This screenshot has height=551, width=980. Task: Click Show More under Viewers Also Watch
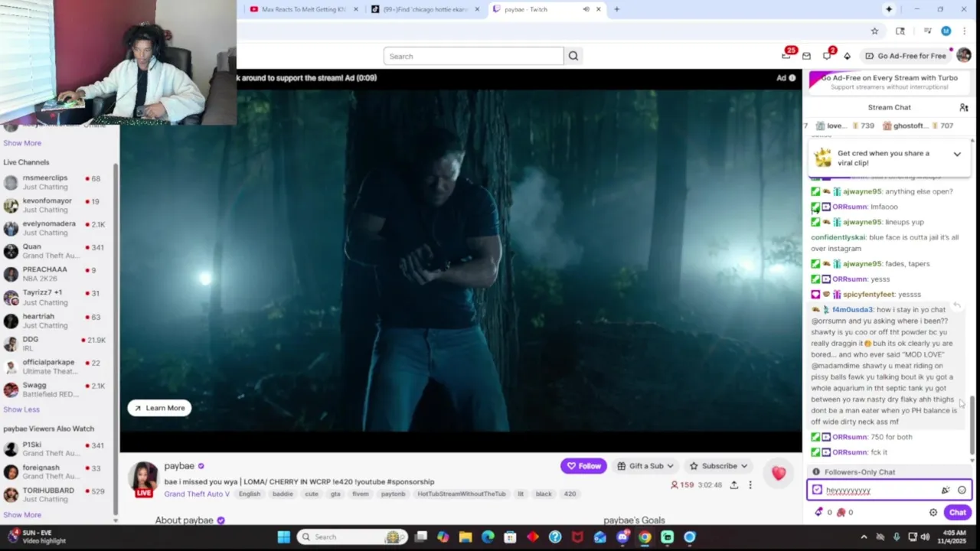click(22, 515)
